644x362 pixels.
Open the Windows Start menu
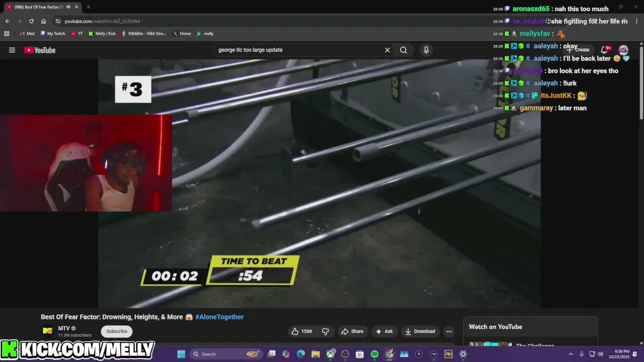click(x=181, y=354)
